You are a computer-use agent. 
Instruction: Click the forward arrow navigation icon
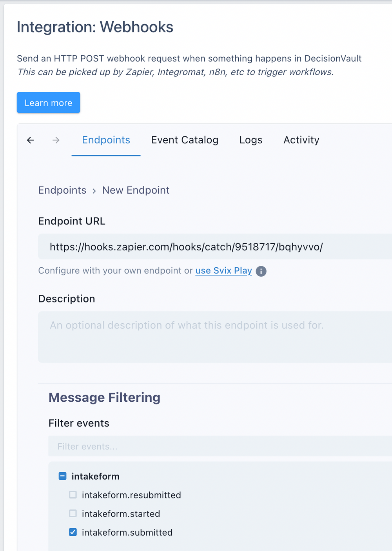pos(56,140)
